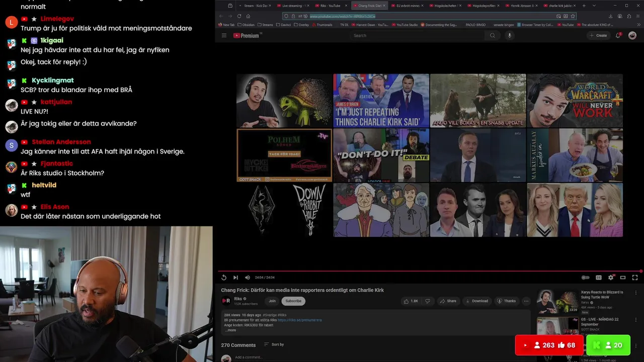The image size is (644, 362).
Task: Open the Obsidian bookmarks folder
Action: coord(246,25)
